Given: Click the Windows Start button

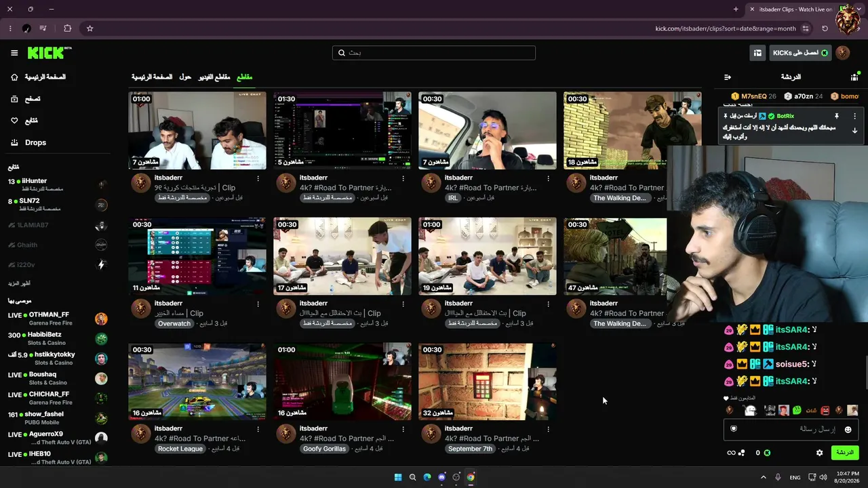Looking at the screenshot, I should 398,477.
